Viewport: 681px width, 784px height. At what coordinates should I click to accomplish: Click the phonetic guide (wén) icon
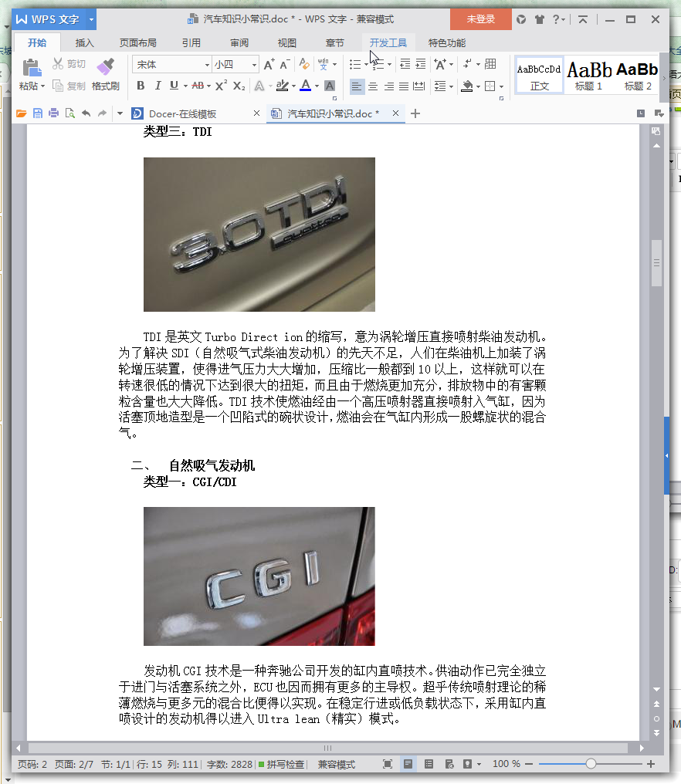coord(324,65)
